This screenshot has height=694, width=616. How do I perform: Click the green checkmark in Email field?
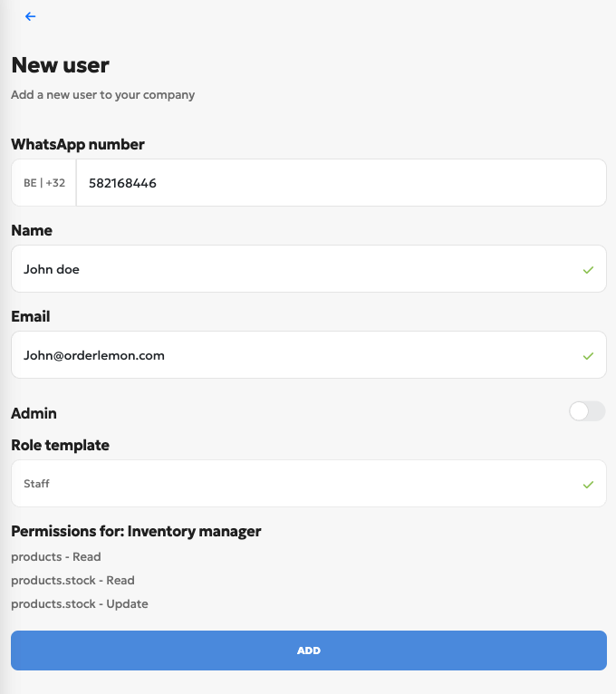588,356
